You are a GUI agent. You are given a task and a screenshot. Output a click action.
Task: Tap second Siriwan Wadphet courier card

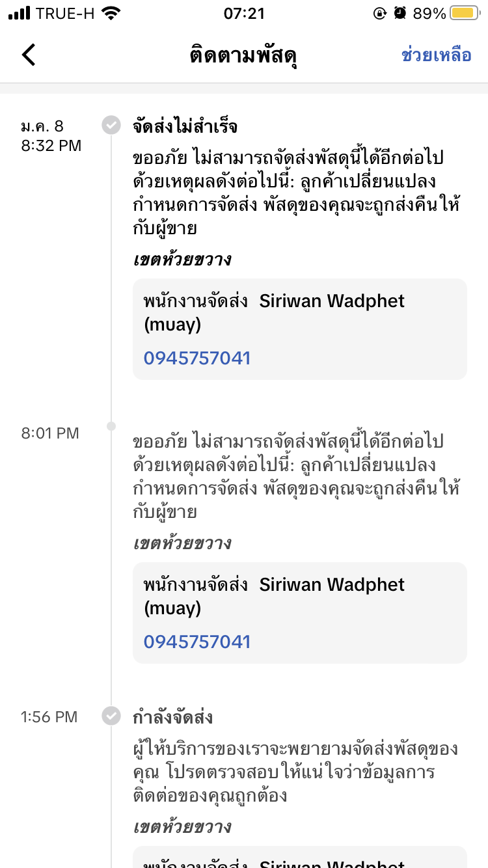300,613
